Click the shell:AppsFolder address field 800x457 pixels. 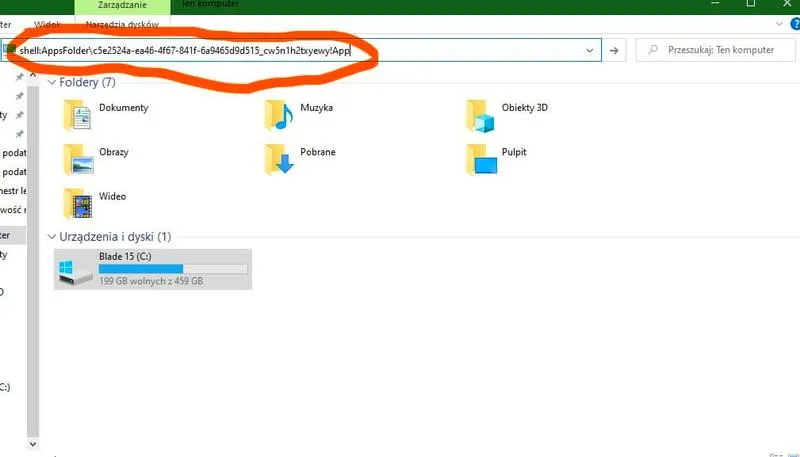coord(301,50)
